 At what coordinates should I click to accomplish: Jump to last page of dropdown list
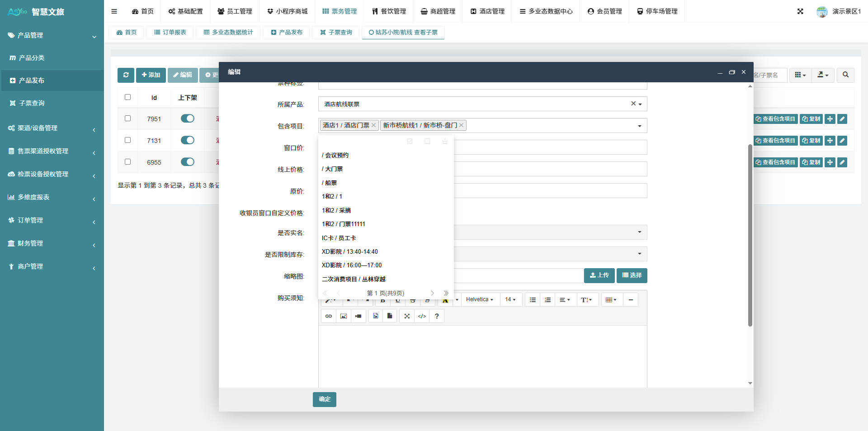pyautogui.click(x=446, y=293)
